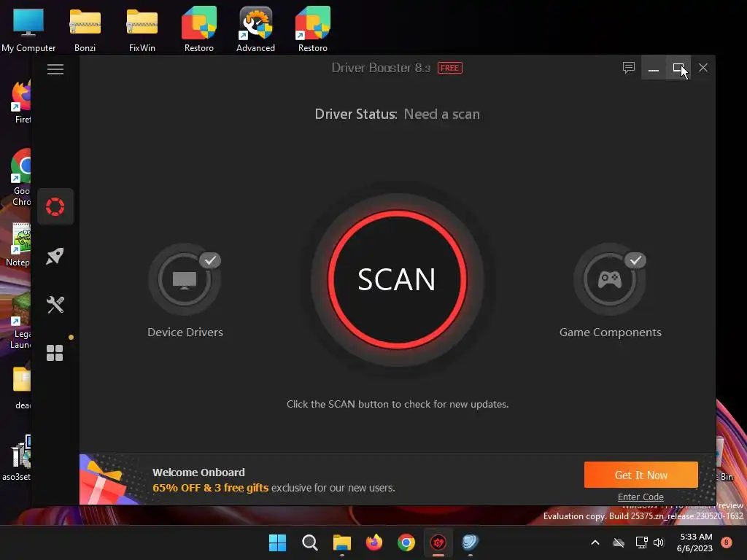Click the feedback speech bubble icon
This screenshot has width=747, height=560.
(629, 68)
